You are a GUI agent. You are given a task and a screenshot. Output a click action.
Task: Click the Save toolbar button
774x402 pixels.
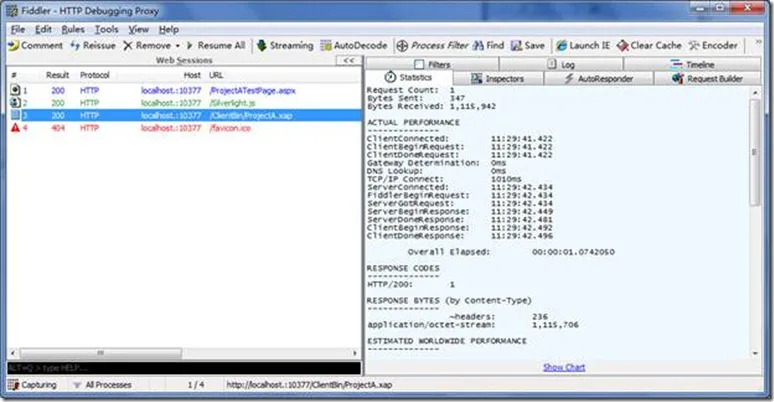coord(528,45)
